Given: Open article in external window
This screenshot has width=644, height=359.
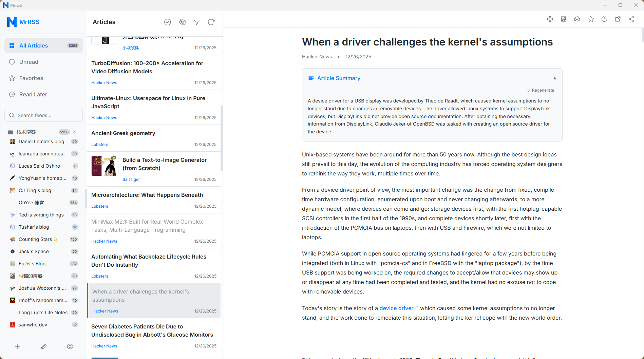Looking at the screenshot, I should click(x=618, y=19).
